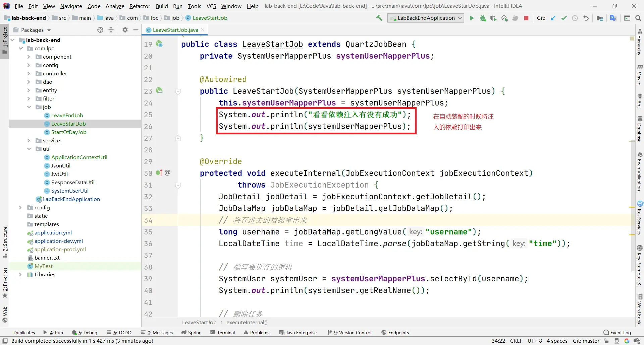
Task: Select application-dev.yml in the Packages tree
Action: pyautogui.click(x=58, y=241)
